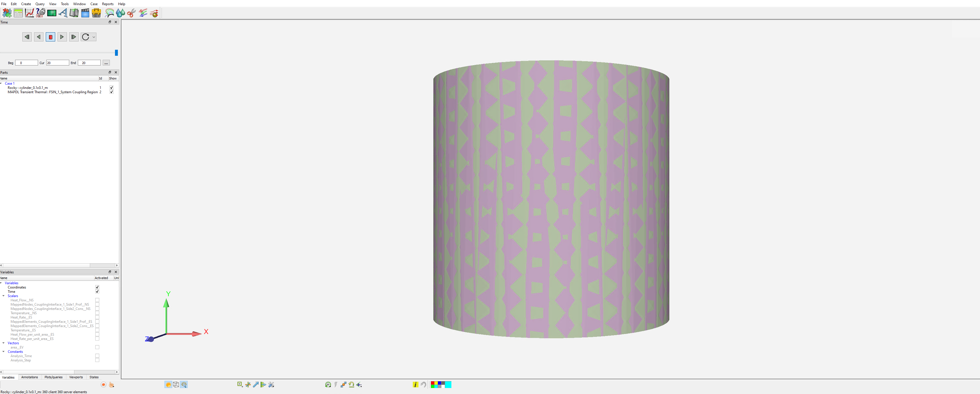980x394 pixels.
Task: Open the Viewports layout icon
Action: (x=52, y=13)
